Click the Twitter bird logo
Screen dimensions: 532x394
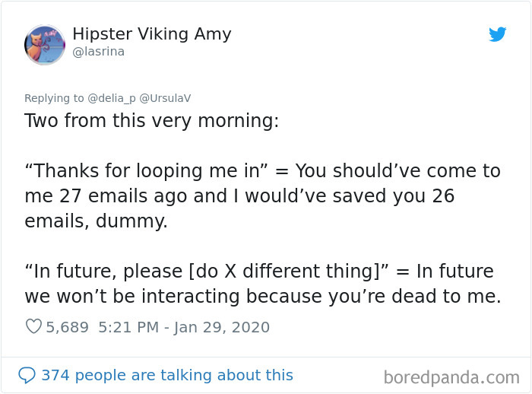[x=497, y=34]
